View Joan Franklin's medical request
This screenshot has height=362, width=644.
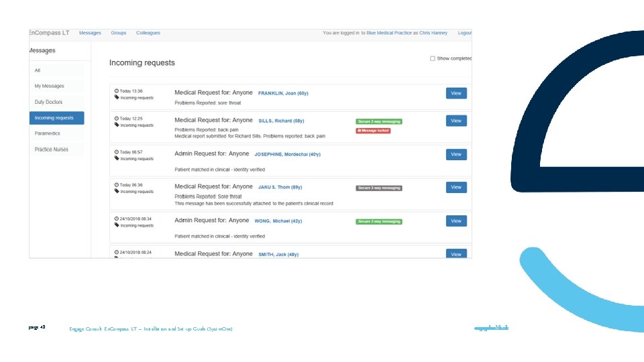click(x=456, y=93)
